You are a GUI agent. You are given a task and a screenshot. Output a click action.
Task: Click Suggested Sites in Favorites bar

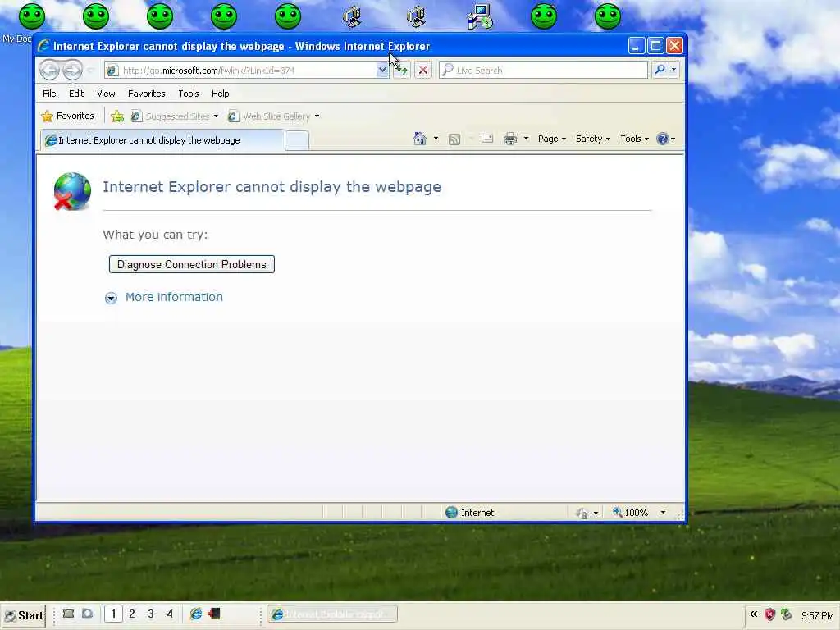pyautogui.click(x=171, y=116)
